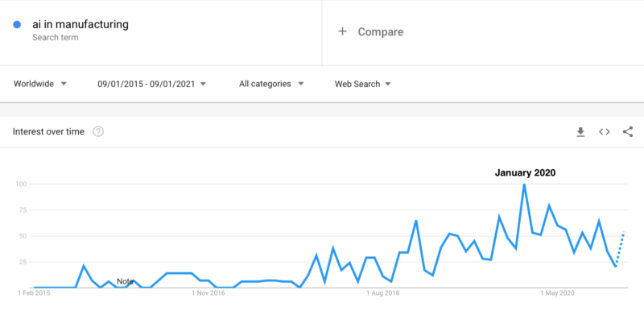Click the blue dot beside the search term

pyautogui.click(x=17, y=25)
